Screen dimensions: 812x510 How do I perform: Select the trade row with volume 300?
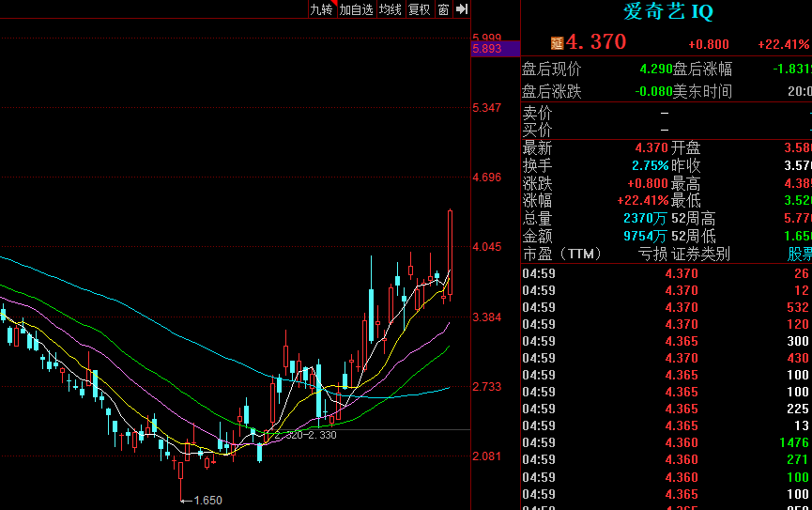tap(666, 341)
